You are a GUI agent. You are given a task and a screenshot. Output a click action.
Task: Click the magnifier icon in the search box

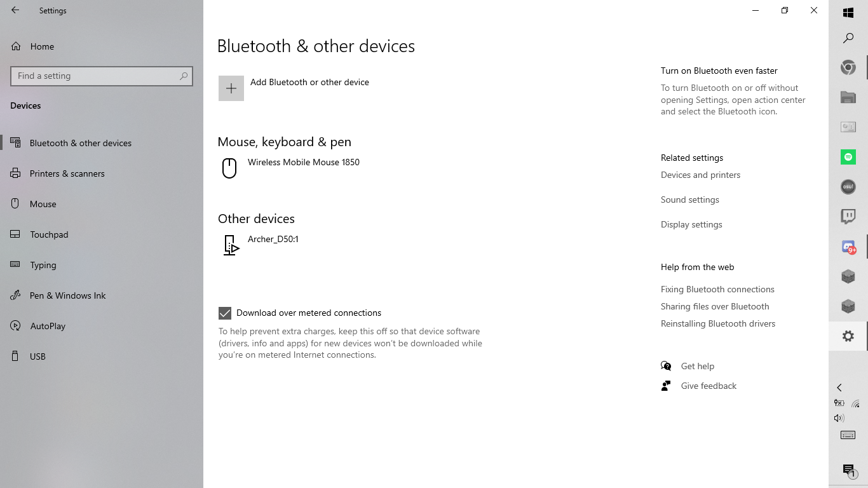click(x=184, y=76)
